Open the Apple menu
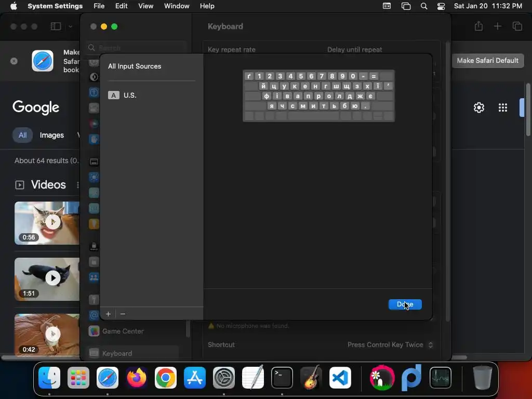Image resolution: width=532 pixels, height=399 pixels. pos(14,6)
